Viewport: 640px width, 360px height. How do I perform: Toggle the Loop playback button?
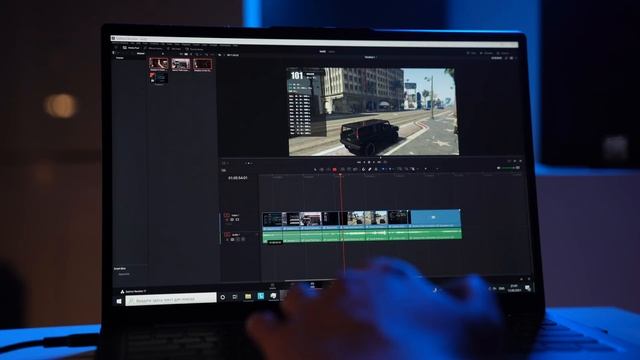[x=385, y=162]
